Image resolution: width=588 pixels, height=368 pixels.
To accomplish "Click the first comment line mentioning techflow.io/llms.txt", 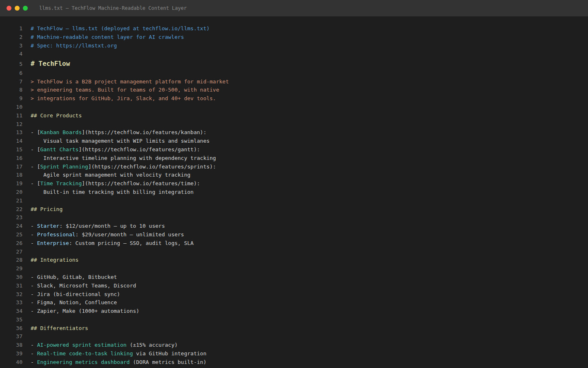I will click(120, 29).
